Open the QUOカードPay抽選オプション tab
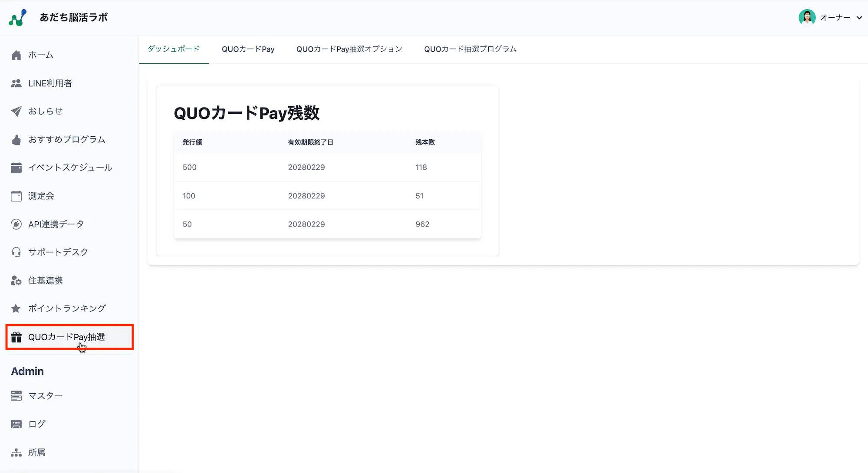Image resolution: width=868 pixels, height=473 pixels. coord(349,49)
